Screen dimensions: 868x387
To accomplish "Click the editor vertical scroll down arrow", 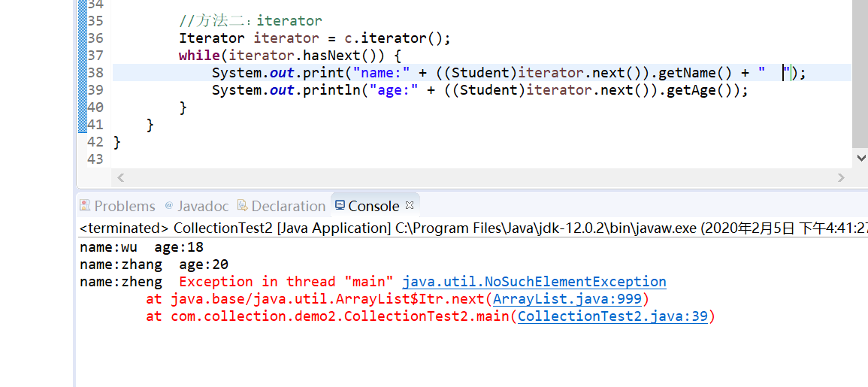I will click(x=860, y=159).
